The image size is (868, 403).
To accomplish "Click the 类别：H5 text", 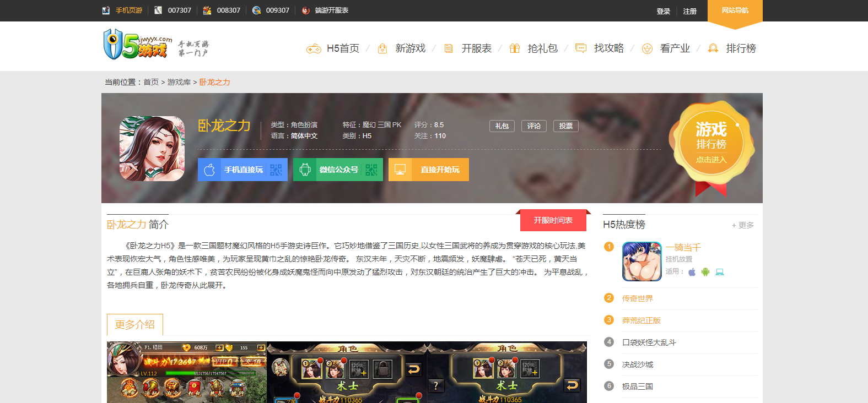I will click(357, 136).
